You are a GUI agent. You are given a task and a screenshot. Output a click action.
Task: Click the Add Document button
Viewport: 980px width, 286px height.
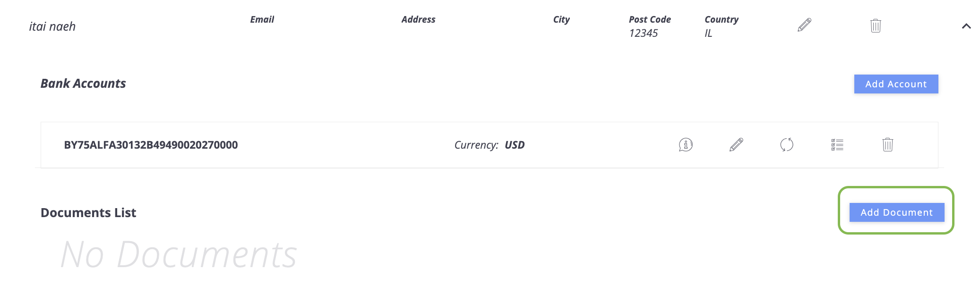[x=897, y=212]
